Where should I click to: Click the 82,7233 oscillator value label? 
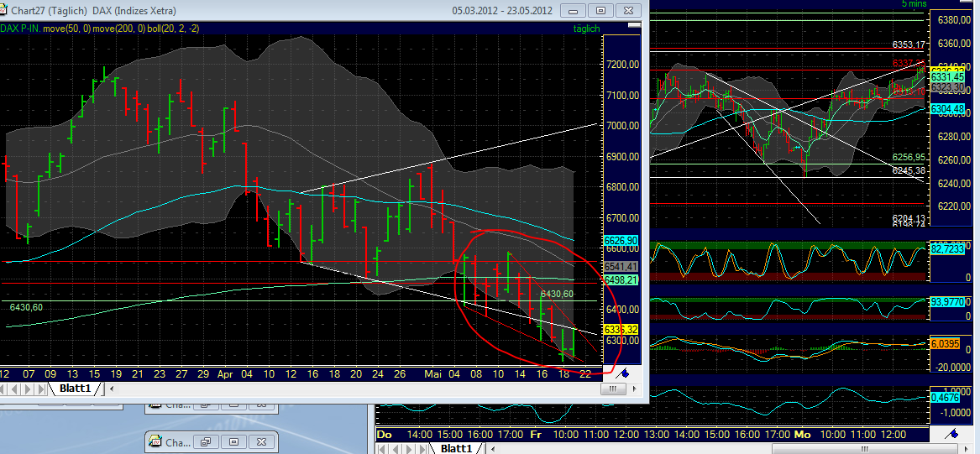(x=947, y=248)
